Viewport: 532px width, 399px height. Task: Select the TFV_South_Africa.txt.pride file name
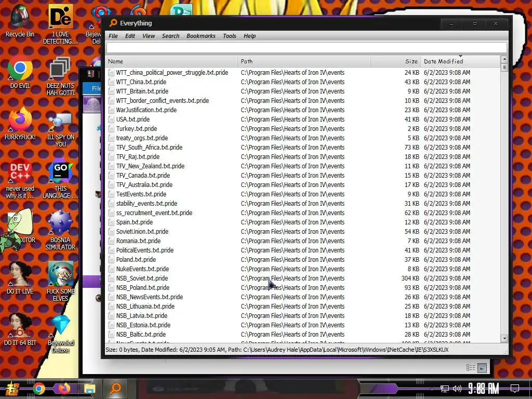[149, 147]
